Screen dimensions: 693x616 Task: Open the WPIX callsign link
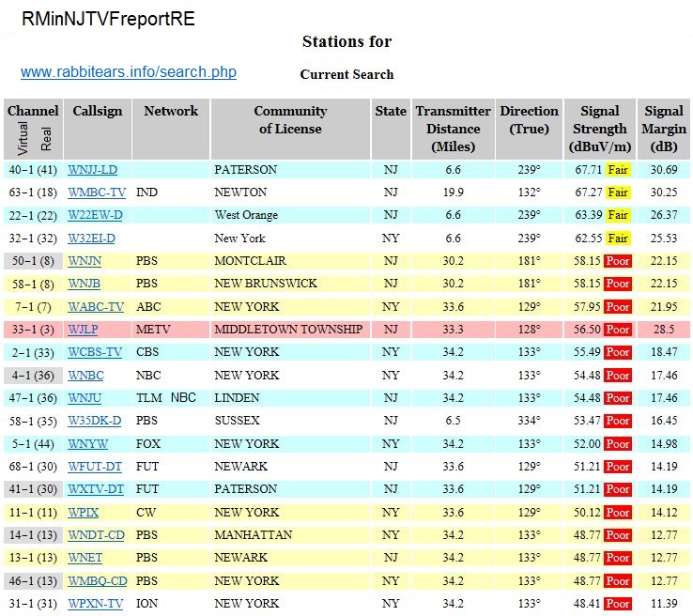tap(84, 513)
